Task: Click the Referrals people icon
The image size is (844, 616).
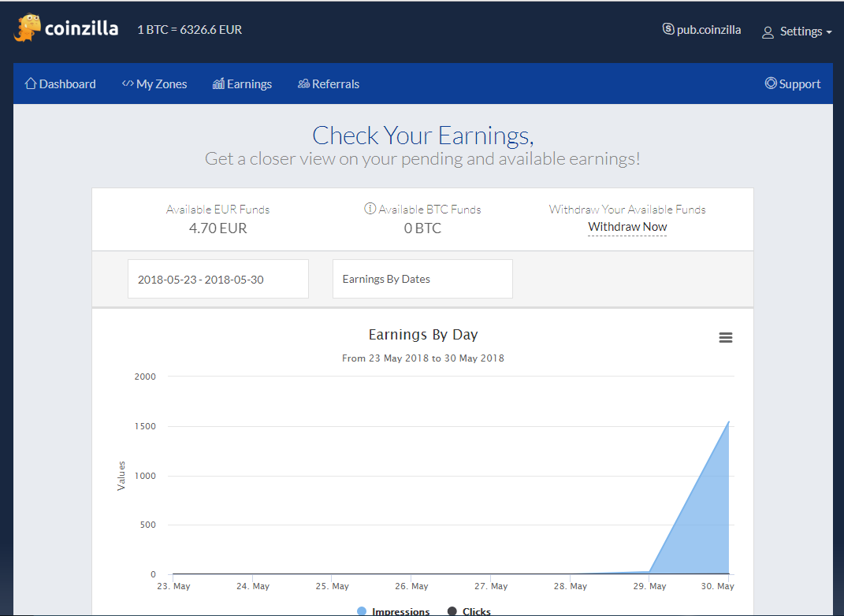Action: [x=303, y=83]
